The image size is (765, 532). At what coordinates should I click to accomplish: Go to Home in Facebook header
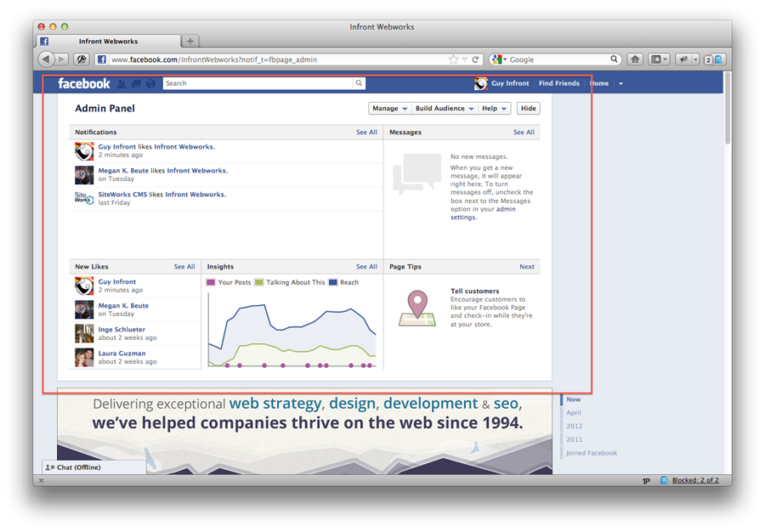(x=598, y=83)
